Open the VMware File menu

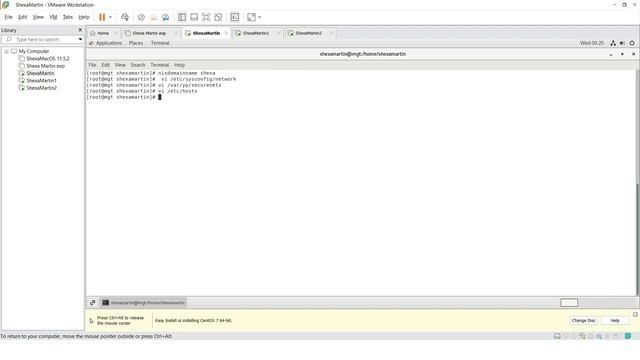click(x=9, y=17)
